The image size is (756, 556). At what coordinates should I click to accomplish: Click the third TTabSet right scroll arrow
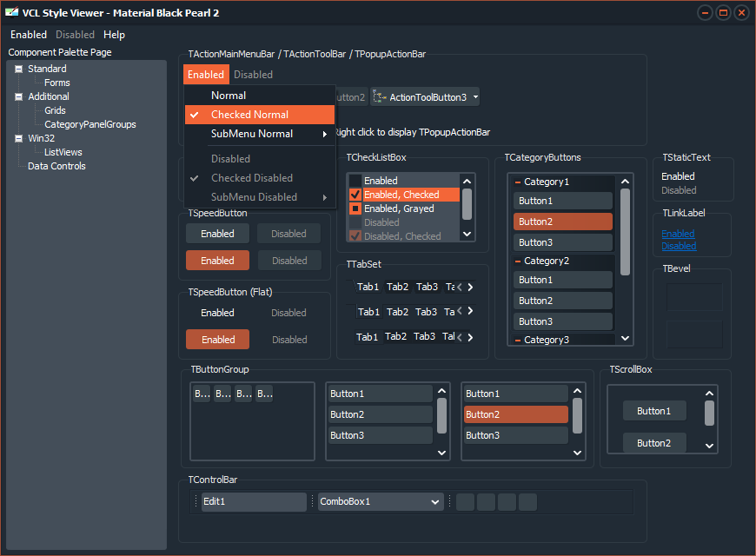click(471, 337)
